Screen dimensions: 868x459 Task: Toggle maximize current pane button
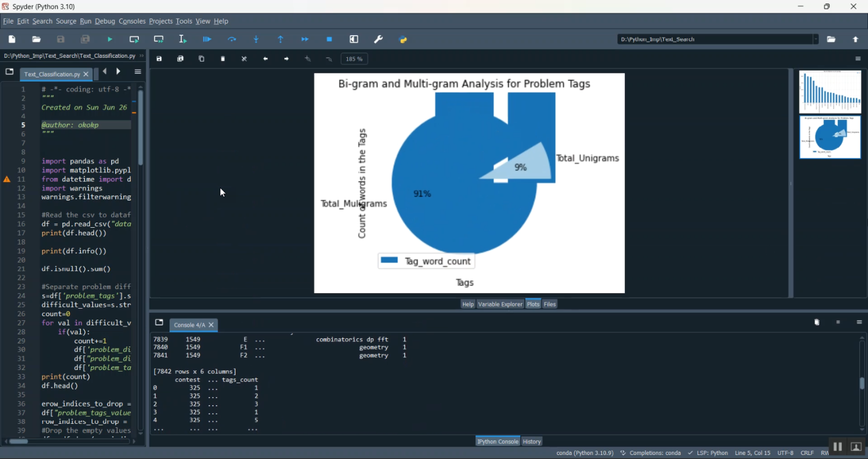[x=354, y=39]
